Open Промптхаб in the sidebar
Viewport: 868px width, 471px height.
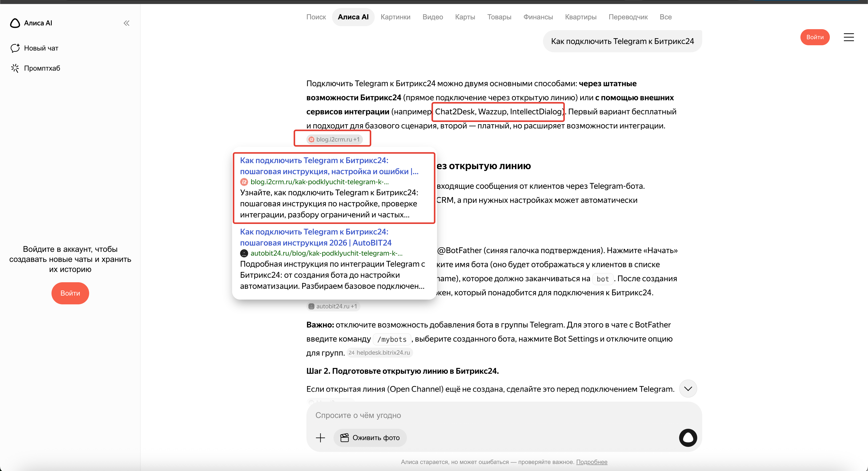tap(35, 68)
